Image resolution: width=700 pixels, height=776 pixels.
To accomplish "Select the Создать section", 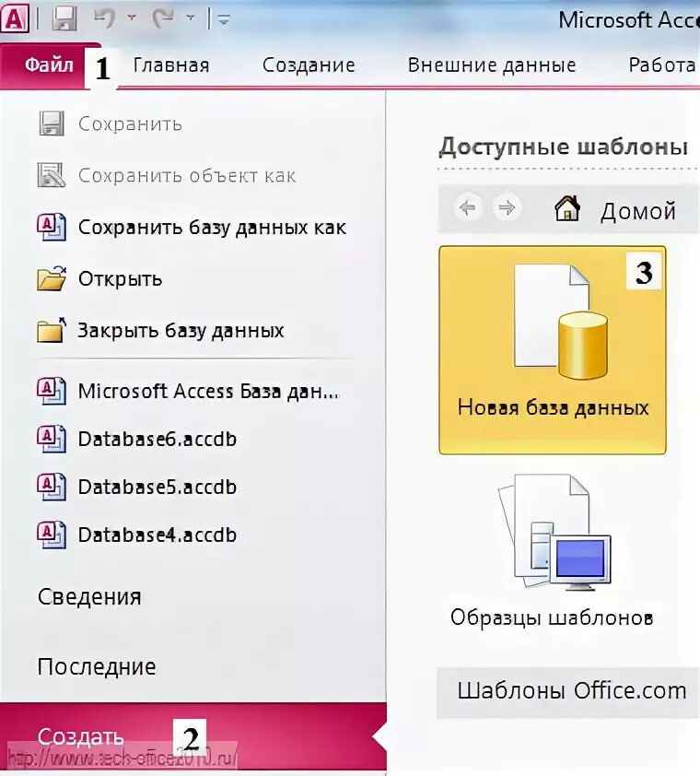I will click(192, 737).
